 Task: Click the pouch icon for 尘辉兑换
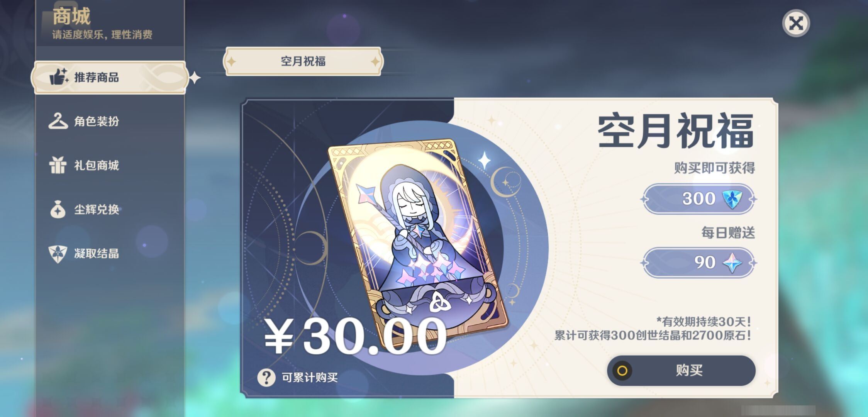(58, 209)
